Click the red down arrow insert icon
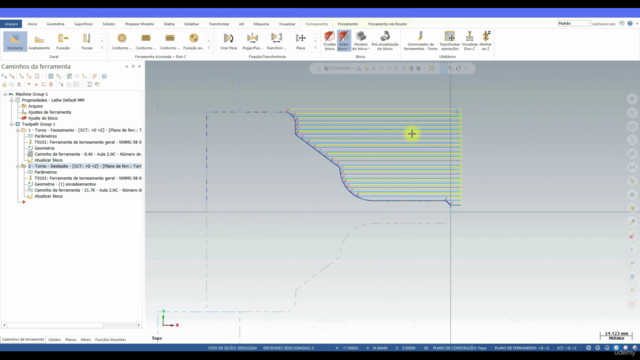The width and height of the screenshot is (640, 360). 29,84
